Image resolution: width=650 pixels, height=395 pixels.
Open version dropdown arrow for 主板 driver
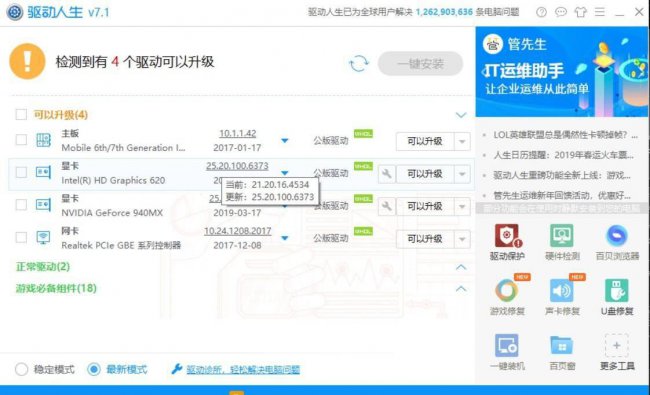pyautogui.click(x=285, y=141)
